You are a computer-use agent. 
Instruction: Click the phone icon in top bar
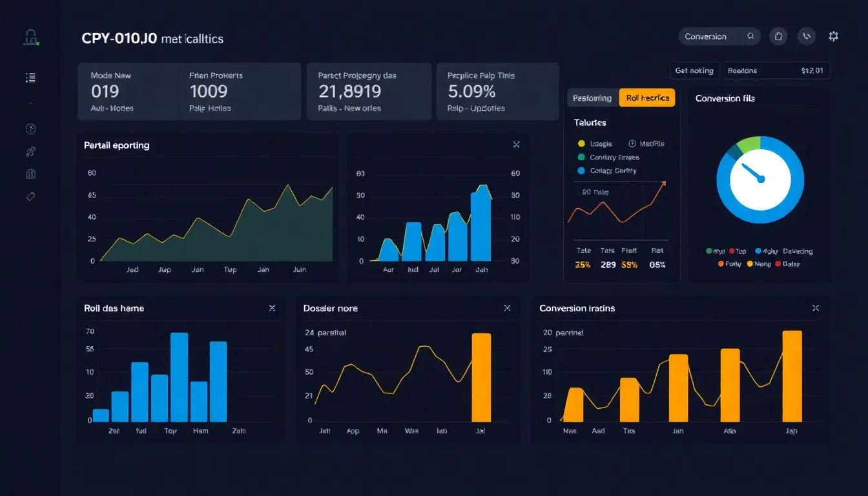click(x=806, y=37)
